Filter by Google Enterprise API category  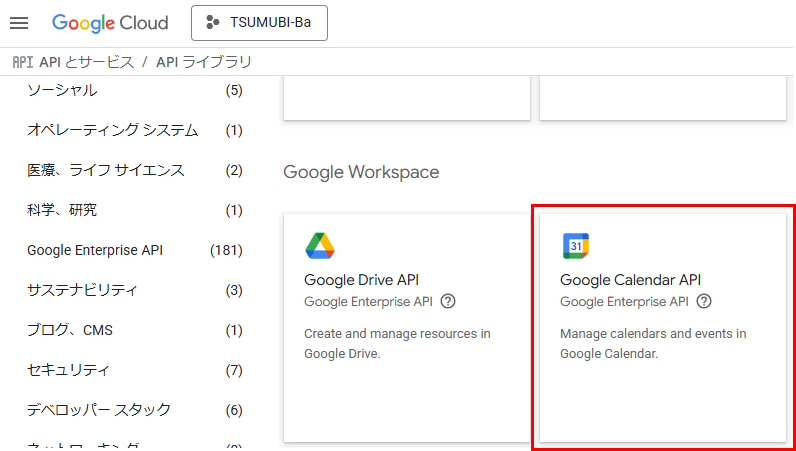pos(95,250)
